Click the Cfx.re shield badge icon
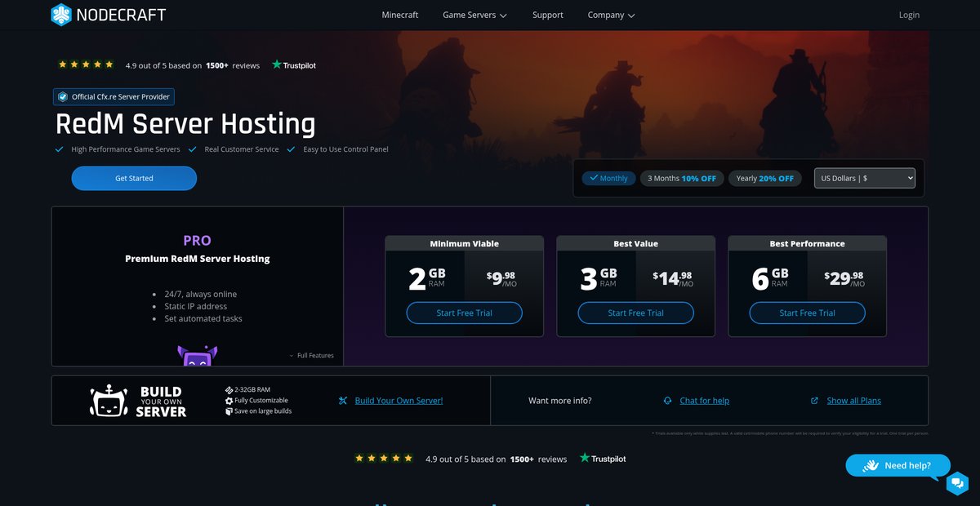Image resolution: width=980 pixels, height=506 pixels. [x=62, y=96]
